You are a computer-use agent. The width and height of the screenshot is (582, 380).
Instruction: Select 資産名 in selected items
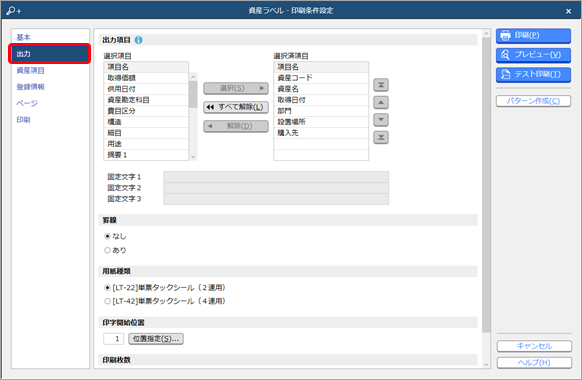(321, 89)
